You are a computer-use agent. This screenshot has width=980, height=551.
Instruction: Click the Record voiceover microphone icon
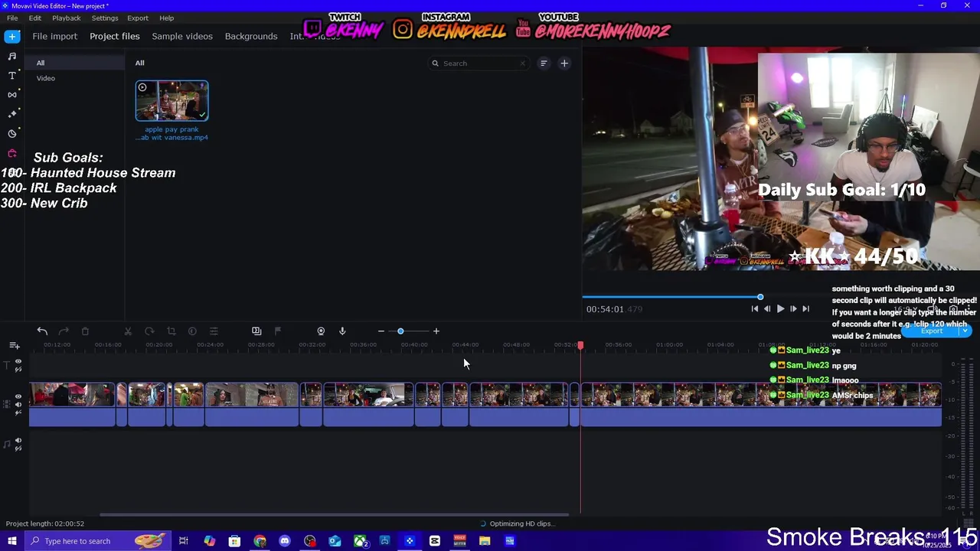[x=342, y=331]
